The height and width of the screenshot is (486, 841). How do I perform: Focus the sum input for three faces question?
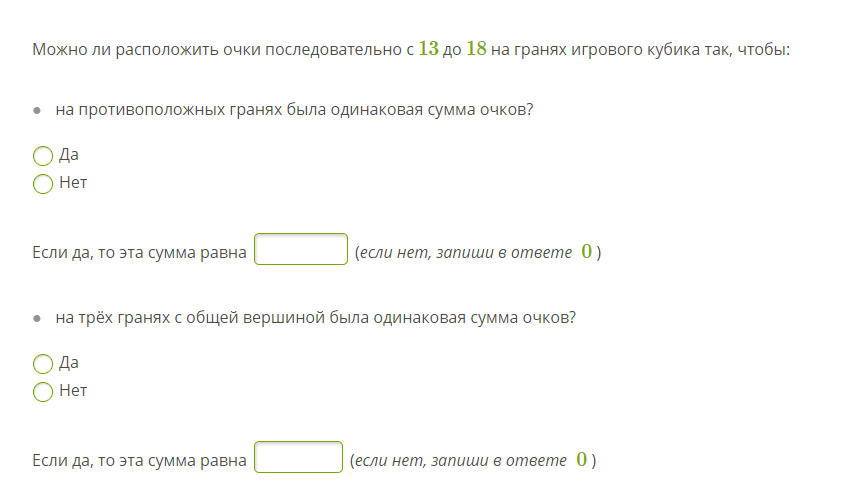pyautogui.click(x=299, y=458)
